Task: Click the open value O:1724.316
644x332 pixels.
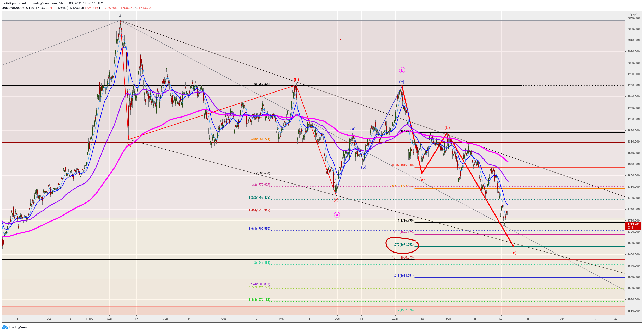Action: tap(89, 8)
